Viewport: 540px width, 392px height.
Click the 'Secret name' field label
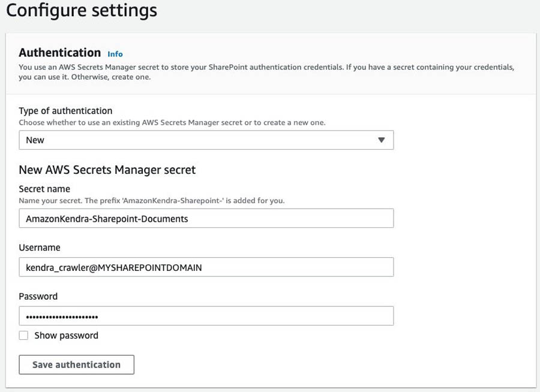[x=44, y=189]
